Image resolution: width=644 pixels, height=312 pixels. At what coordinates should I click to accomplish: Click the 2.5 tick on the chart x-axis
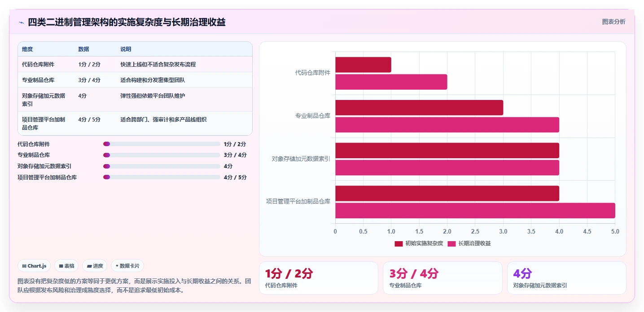pos(475,232)
